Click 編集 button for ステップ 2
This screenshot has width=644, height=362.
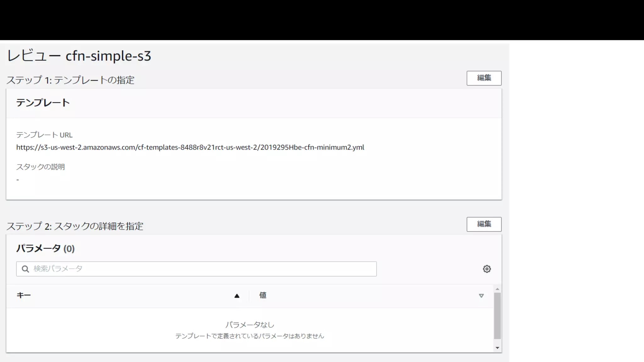484,224
